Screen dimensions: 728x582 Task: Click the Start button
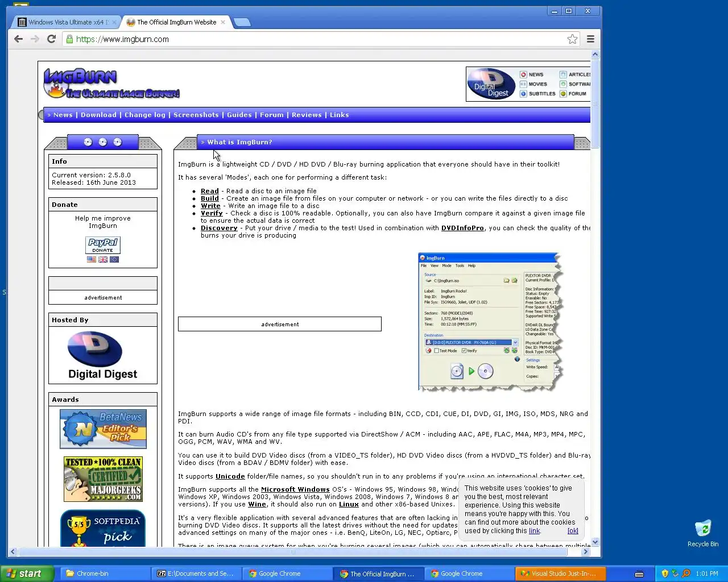(x=27, y=573)
